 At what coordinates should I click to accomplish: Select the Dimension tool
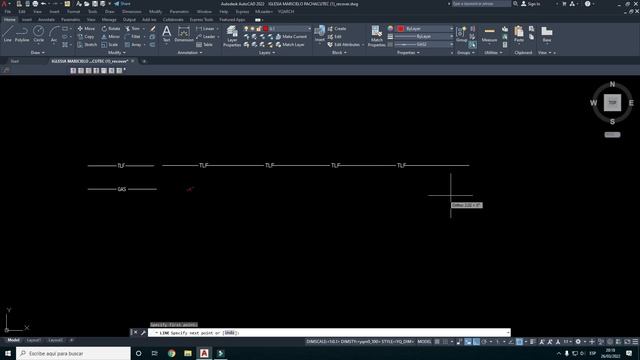184,34
